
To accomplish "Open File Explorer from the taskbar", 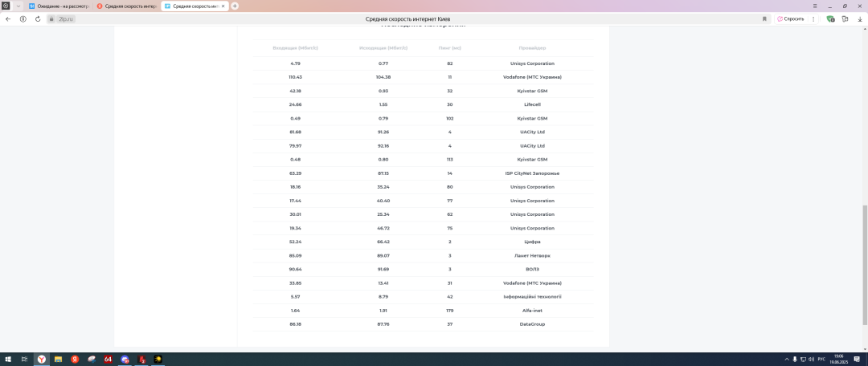I will point(58,360).
